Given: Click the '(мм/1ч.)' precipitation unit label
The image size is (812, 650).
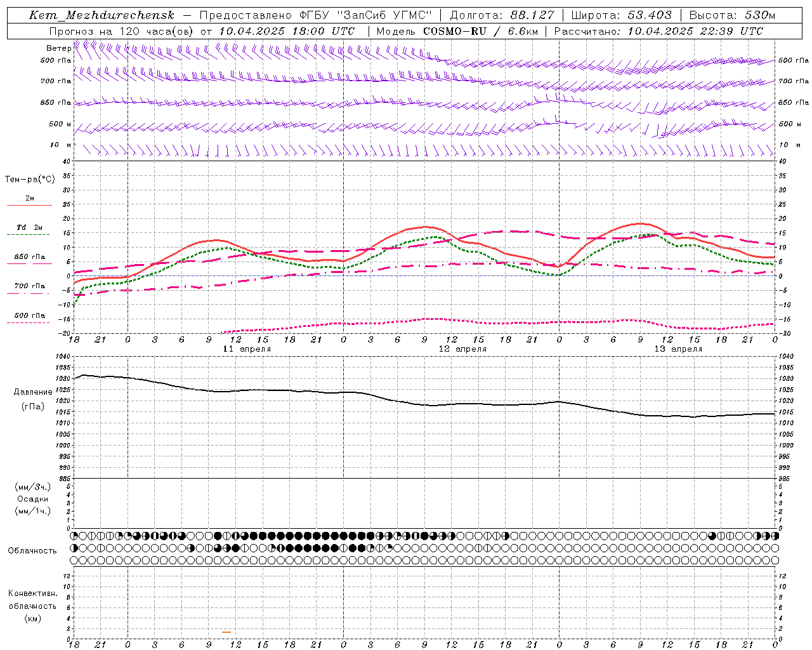Looking at the screenshot, I should [33, 511].
